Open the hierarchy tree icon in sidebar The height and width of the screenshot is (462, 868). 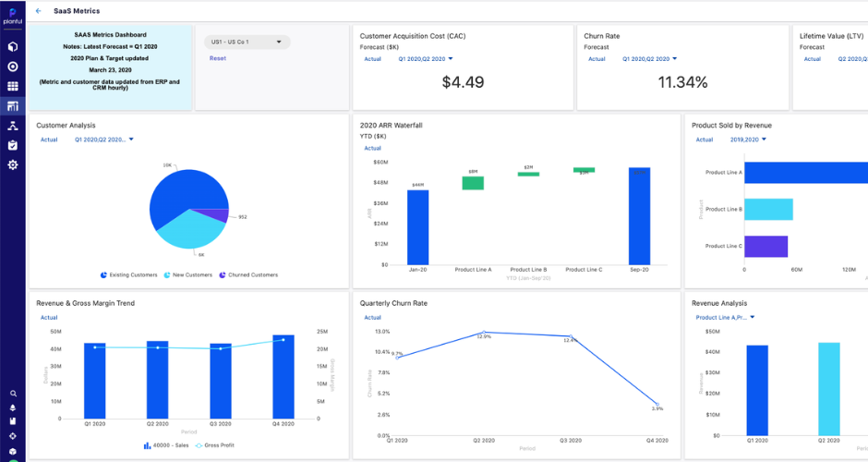coord(13,126)
